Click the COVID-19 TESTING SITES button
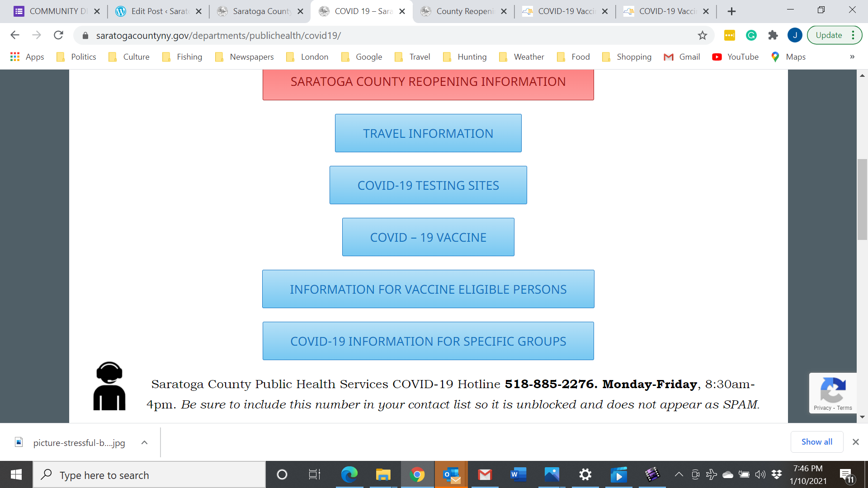 [428, 185]
